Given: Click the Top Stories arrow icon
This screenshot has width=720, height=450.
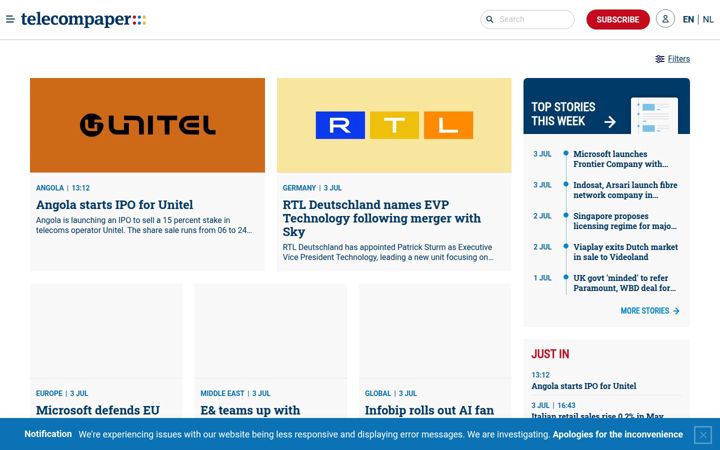Looking at the screenshot, I should click(x=610, y=122).
